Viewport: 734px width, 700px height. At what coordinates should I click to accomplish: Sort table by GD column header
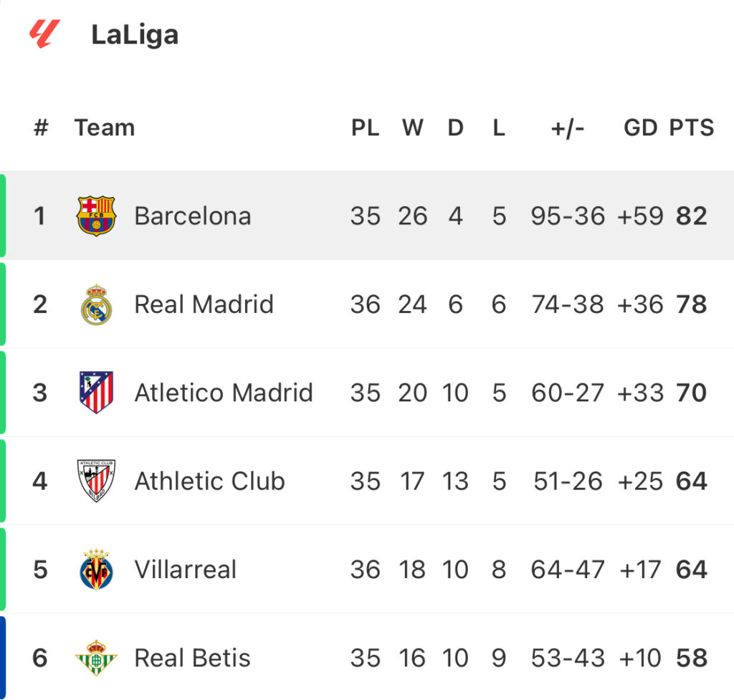pos(640,128)
